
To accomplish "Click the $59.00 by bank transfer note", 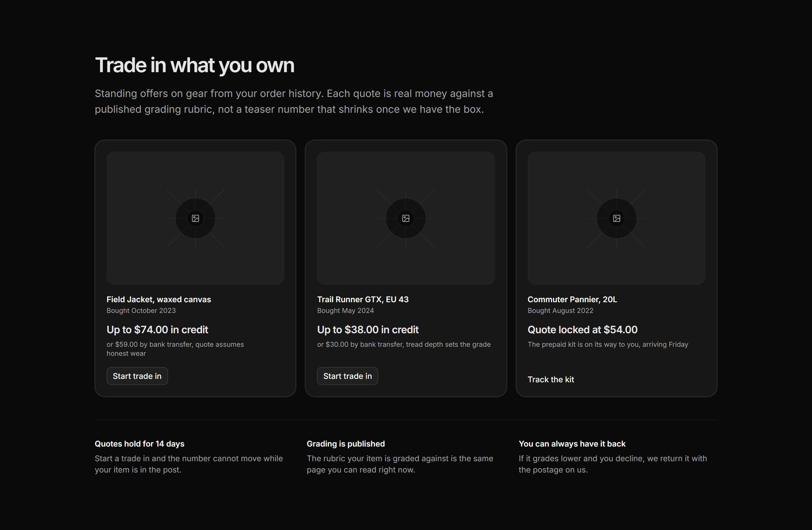I will point(175,349).
